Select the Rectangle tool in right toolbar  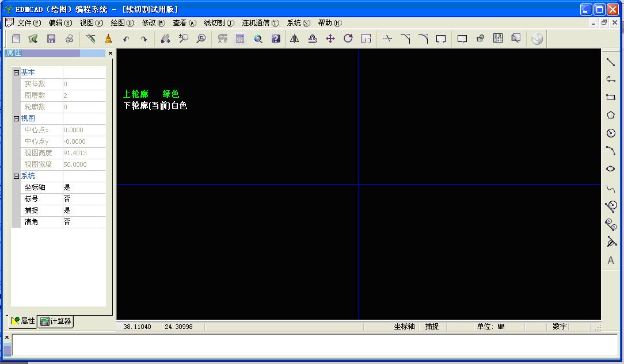coord(611,98)
